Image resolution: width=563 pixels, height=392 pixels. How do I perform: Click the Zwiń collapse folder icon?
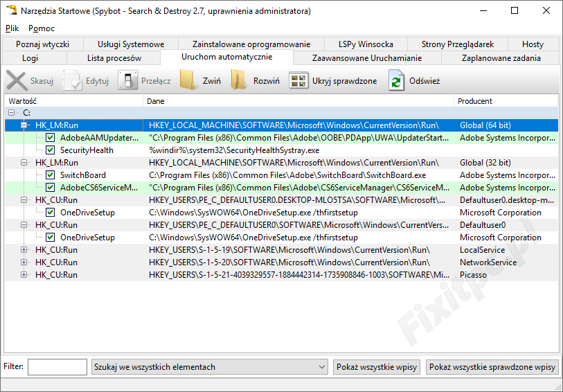pos(190,81)
